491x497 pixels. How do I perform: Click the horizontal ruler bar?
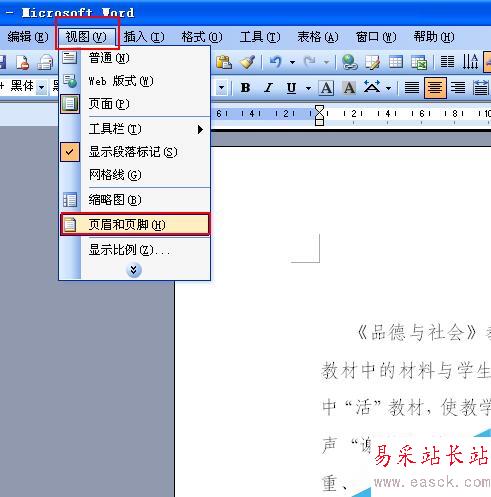coord(351,114)
